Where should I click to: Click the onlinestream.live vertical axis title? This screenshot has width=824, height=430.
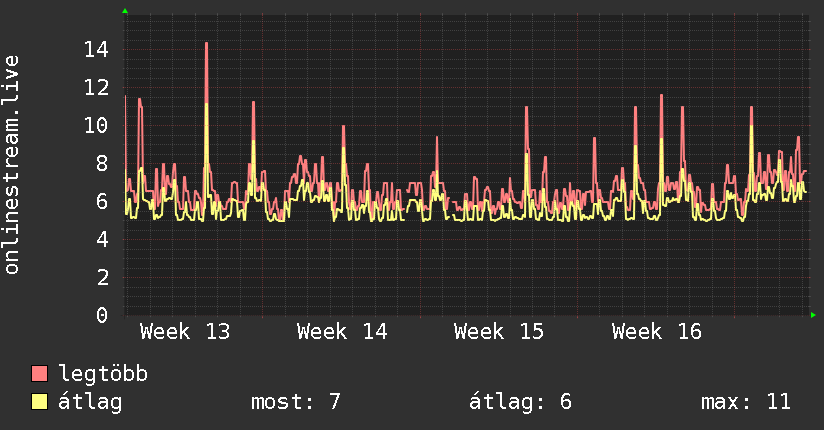pyautogui.click(x=11, y=165)
